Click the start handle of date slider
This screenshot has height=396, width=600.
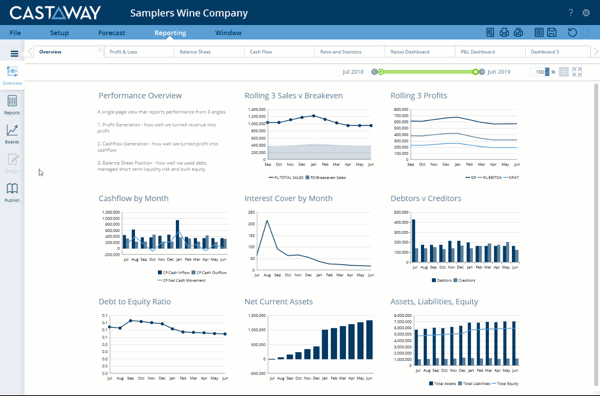click(381, 72)
